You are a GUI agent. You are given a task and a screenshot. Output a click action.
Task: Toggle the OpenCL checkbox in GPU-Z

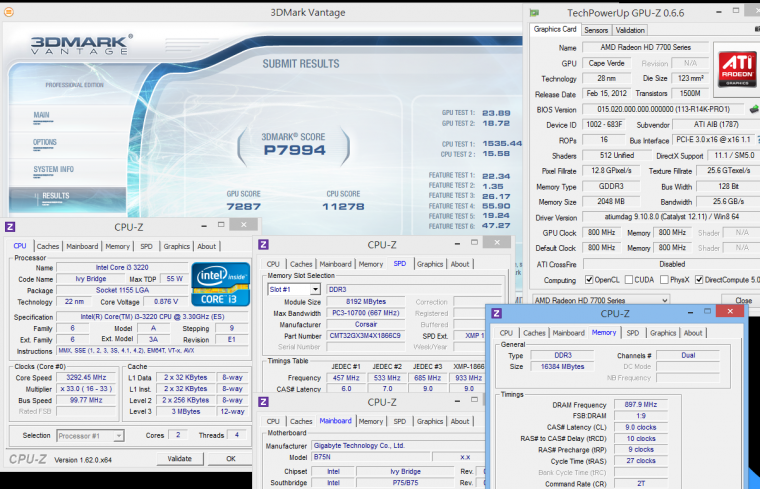(x=588, y=280)
